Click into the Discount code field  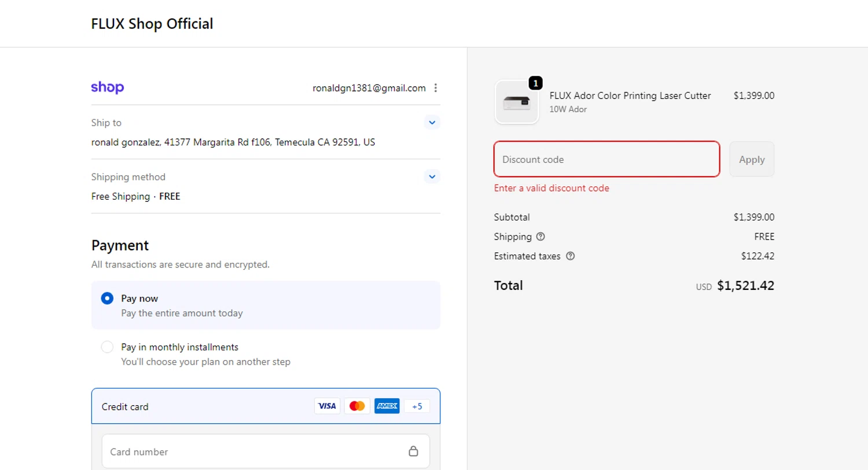(606, 159)
